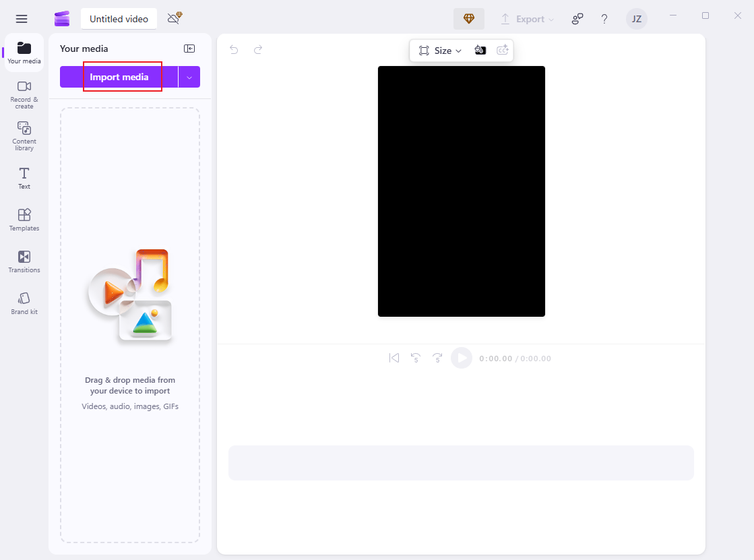Viewport: 754px width, 560px height.
Task: Open the hamburger menu
Action: coord(21,18)
